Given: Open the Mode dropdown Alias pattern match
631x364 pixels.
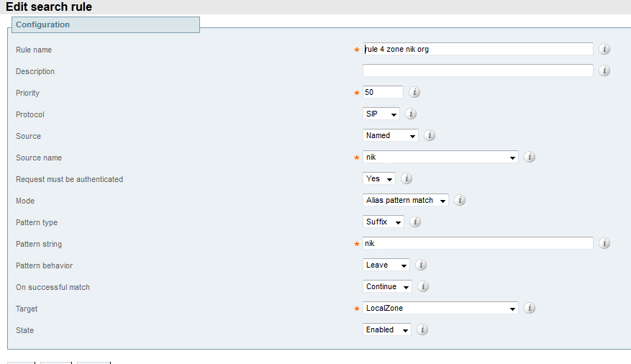Looking at the screenshot, I should pyautogui.click(x=406, y=200).
